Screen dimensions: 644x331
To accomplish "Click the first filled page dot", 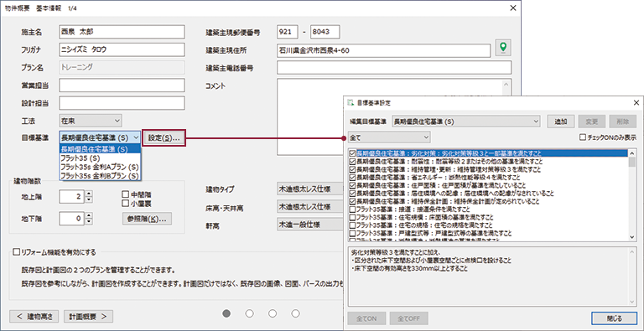I will 226,313.
